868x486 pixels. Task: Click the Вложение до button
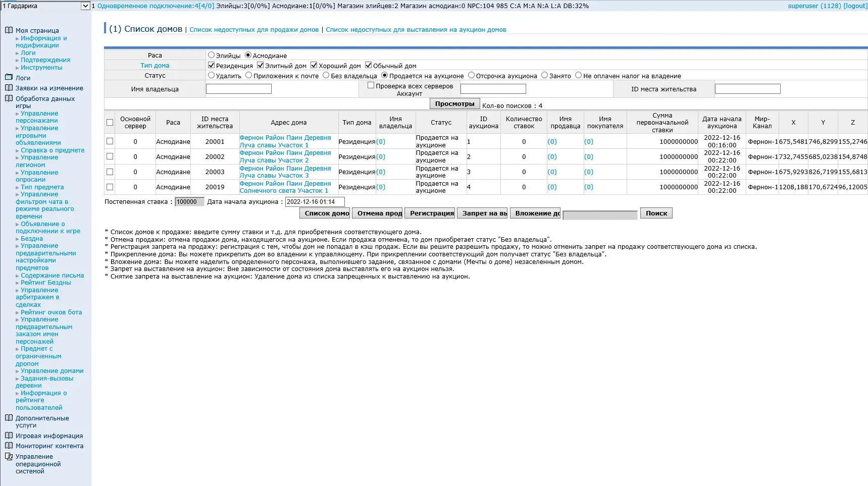click(x=535, y=213)
